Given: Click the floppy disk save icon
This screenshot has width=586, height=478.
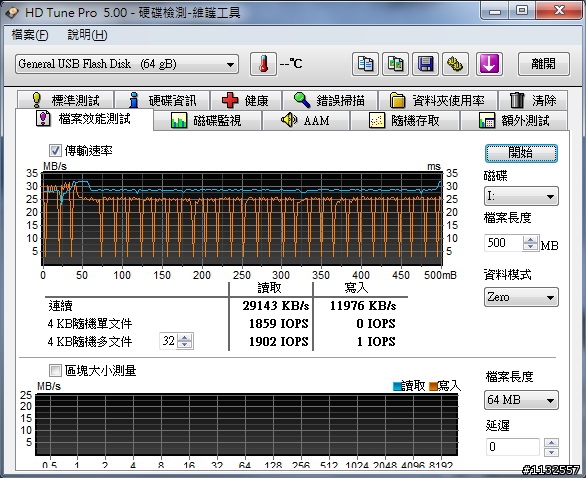Looking at the screenshot, I should pyautogui.click(x=425, y=64).
